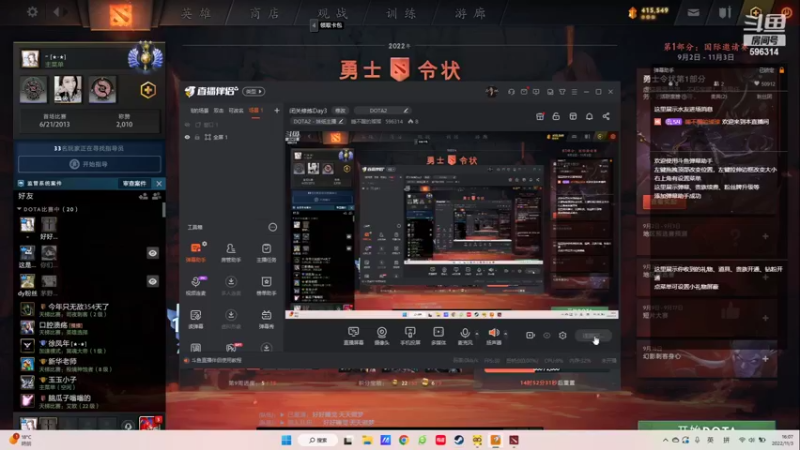Screen dimensions: 800x450
Task: Toggle visibility of the 全屏1 source
Action: click(x=187, y=137)
